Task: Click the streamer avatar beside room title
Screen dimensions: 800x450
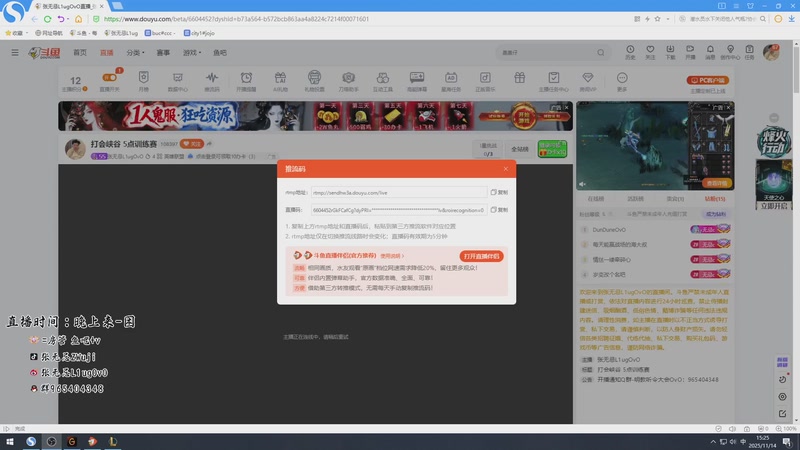Action: [75, 149]
